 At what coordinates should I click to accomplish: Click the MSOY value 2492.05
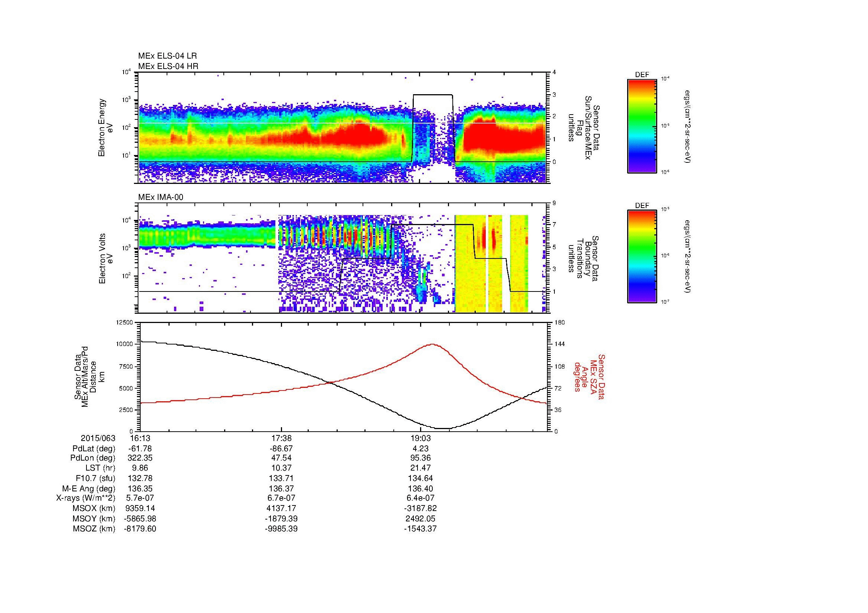[x=420, y=518]
